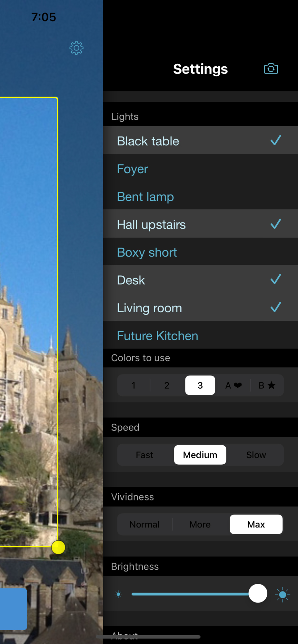Deselect the Hall upstairs light
298x644 pixels.
click(201, 224)
